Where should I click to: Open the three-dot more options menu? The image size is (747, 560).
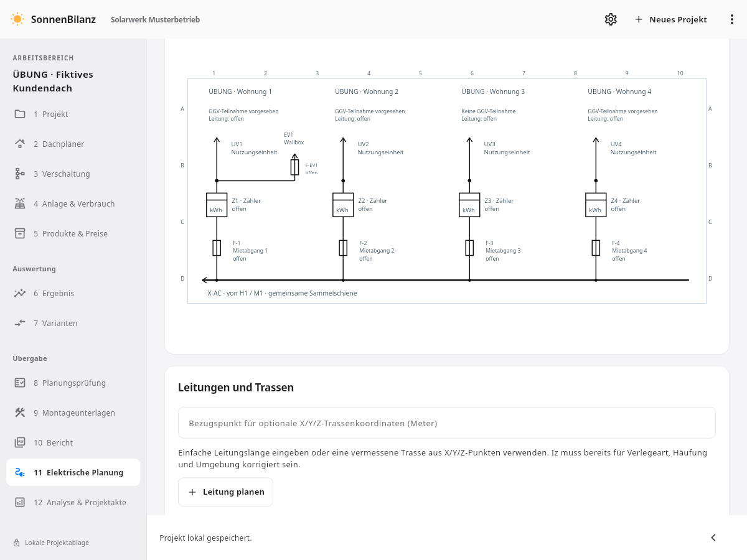tap(732, 19)
